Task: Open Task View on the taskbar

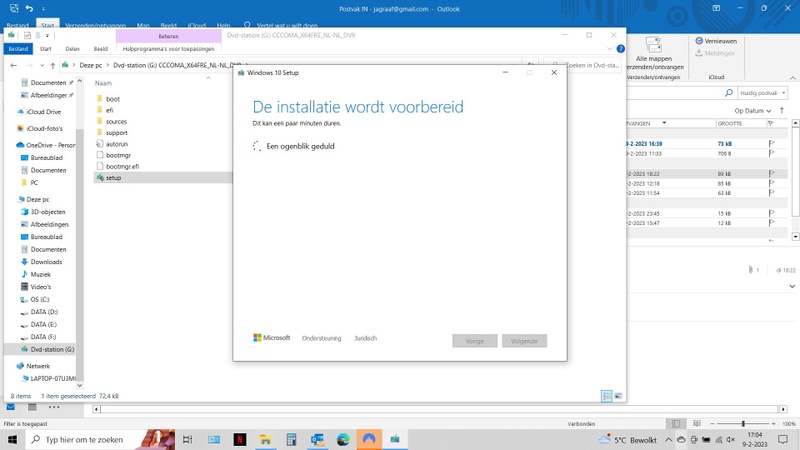Action: 188,439
